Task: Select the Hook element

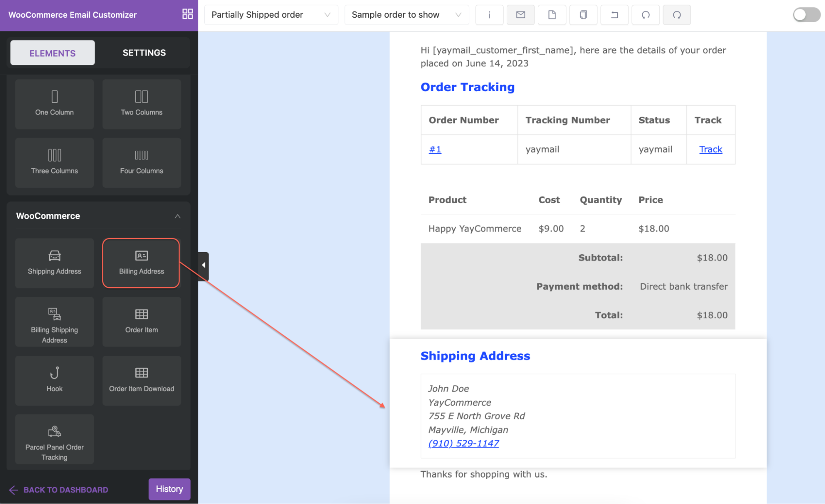Action: coord(54,381)
